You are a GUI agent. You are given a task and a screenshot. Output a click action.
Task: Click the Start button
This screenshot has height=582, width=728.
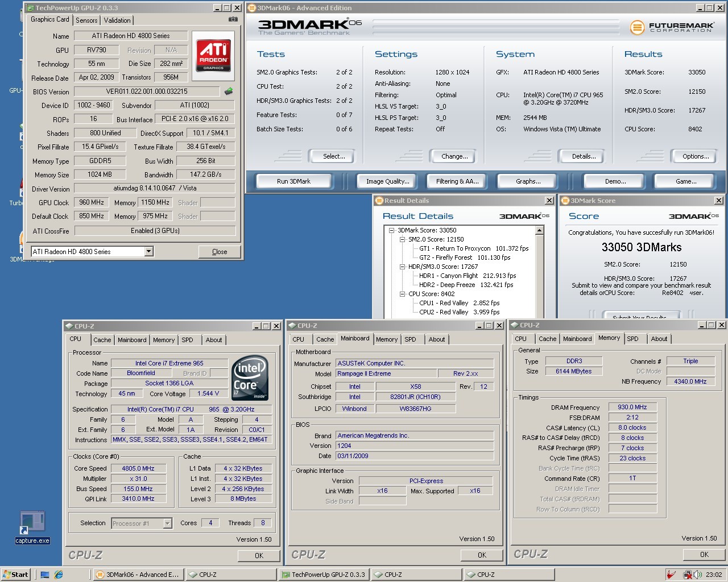pyautogui.click(x=15, y=575)
